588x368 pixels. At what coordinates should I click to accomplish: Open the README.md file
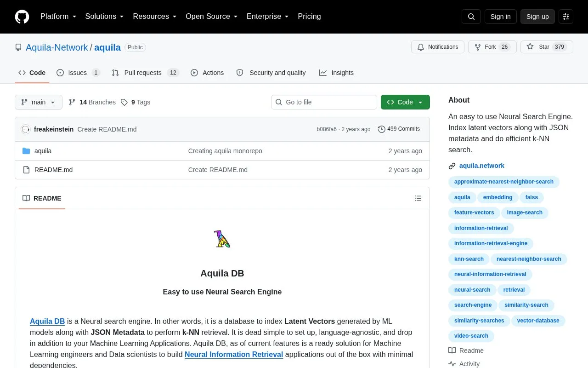pyautogui.click(x=53, y=170)
